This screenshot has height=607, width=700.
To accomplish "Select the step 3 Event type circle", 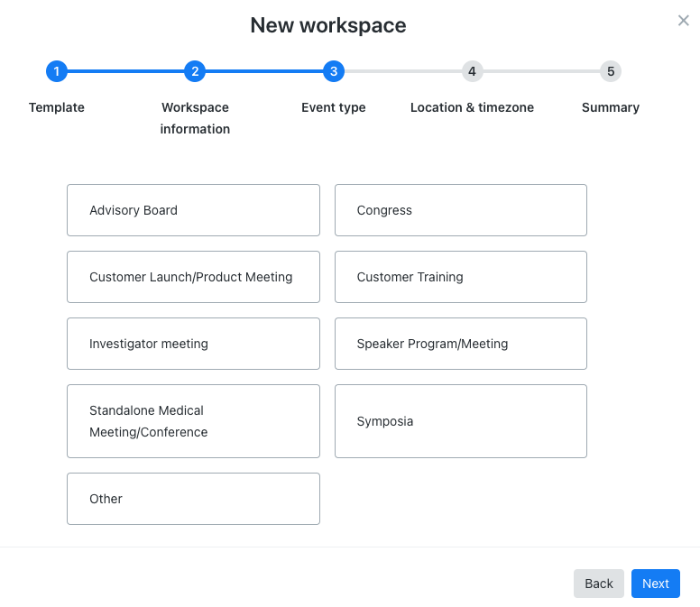I will tap(334, 71).
